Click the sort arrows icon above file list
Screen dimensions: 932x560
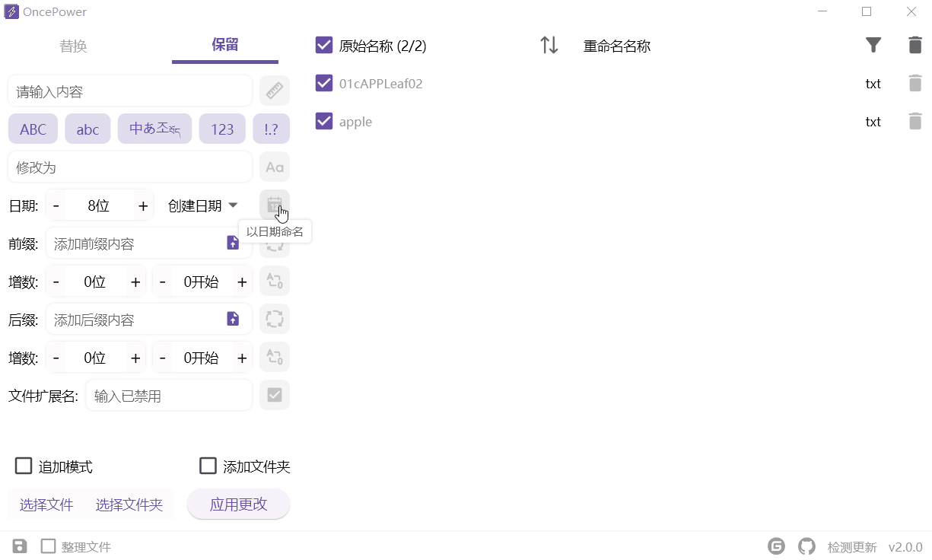[549, 45]
